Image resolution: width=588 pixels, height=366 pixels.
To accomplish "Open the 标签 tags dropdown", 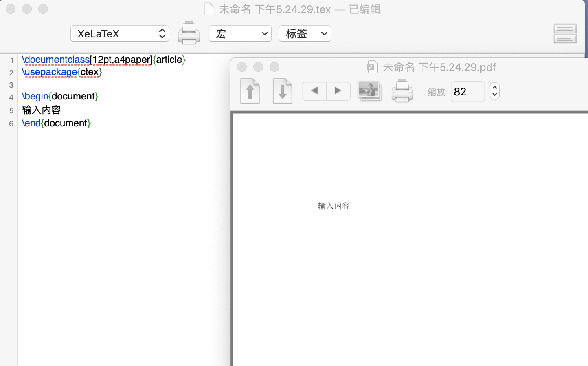I will pos(305,33).
